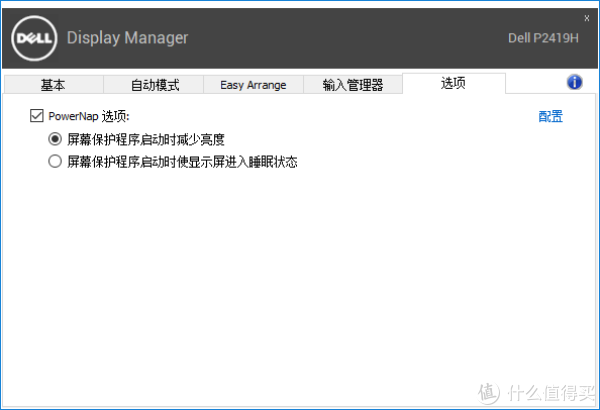The height and width of the screenshot is (410, 600).
Task: Switch to the 基本 tab
Action: pyautogui.click(x=54, y=85)
